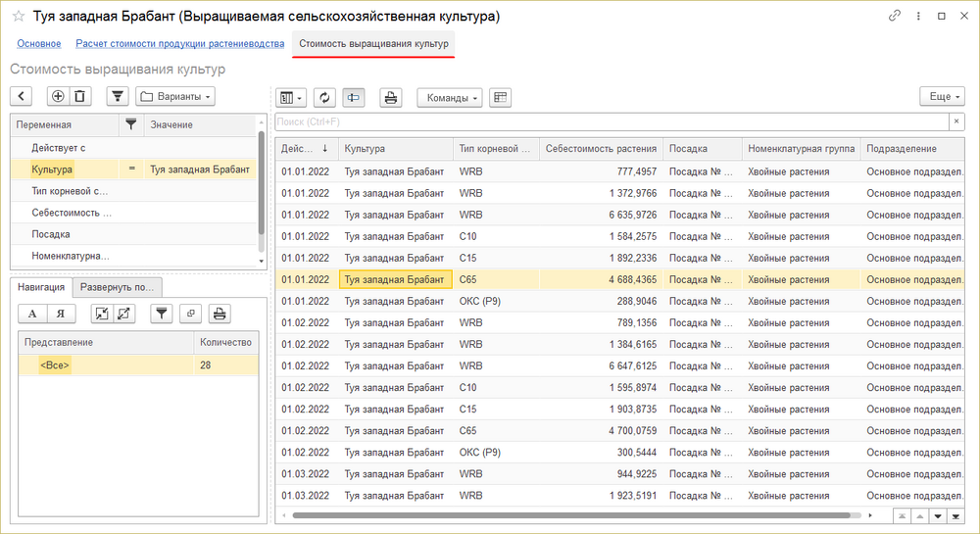The image size is (980, 534).
Task: Open the Еще dropdown menu
Action: pos(941,97)
